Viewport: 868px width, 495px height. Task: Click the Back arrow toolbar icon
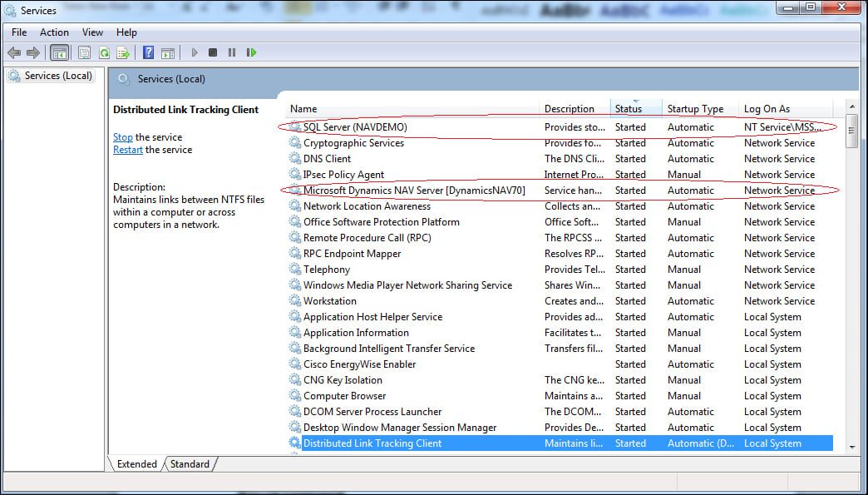14,52
